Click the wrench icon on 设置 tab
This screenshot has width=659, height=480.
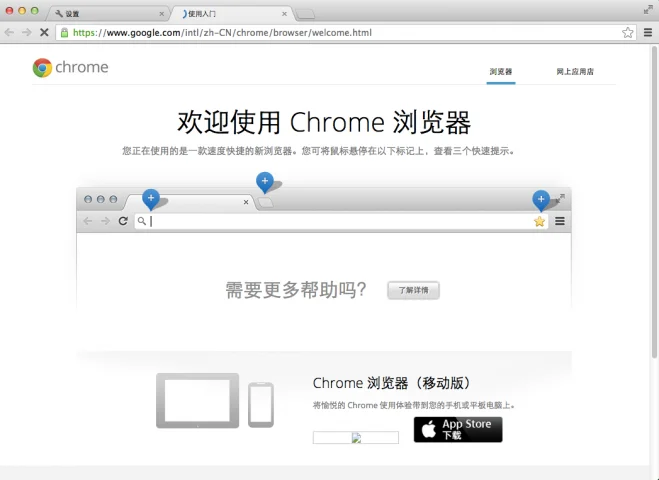[59, 13]
